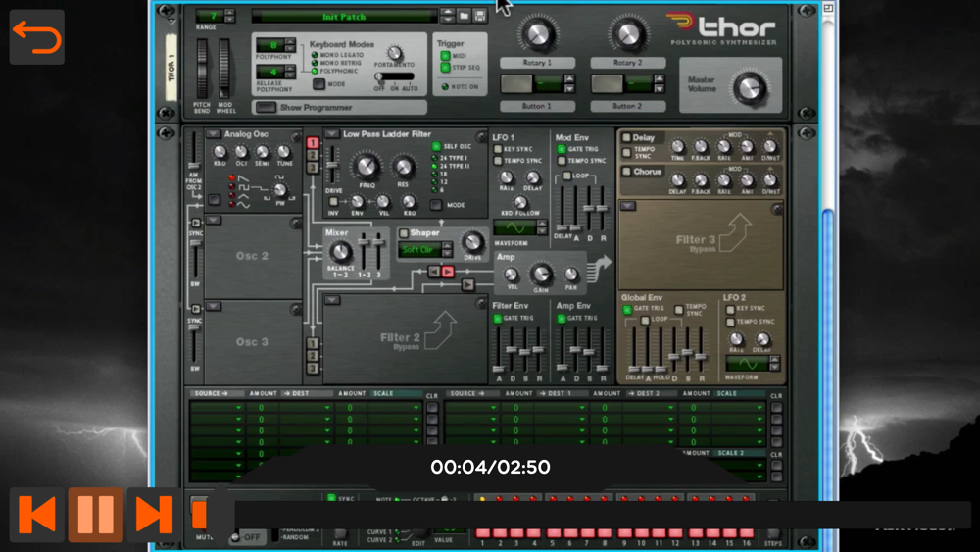Click the orange back arrow button
Screen dimensions: 980x552
click(37, 37)
